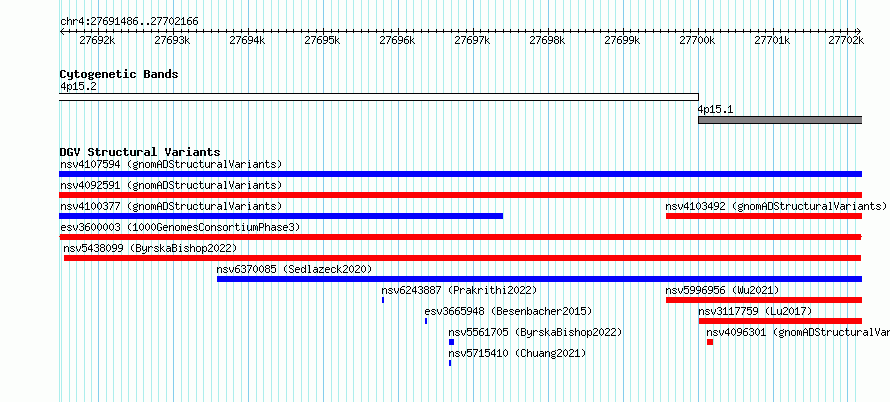Image resolution: width=890 pixels, height=402 pixels.
Task: Click the 4p15.2 cytogenetic band bar
Action: pos(379,97)
